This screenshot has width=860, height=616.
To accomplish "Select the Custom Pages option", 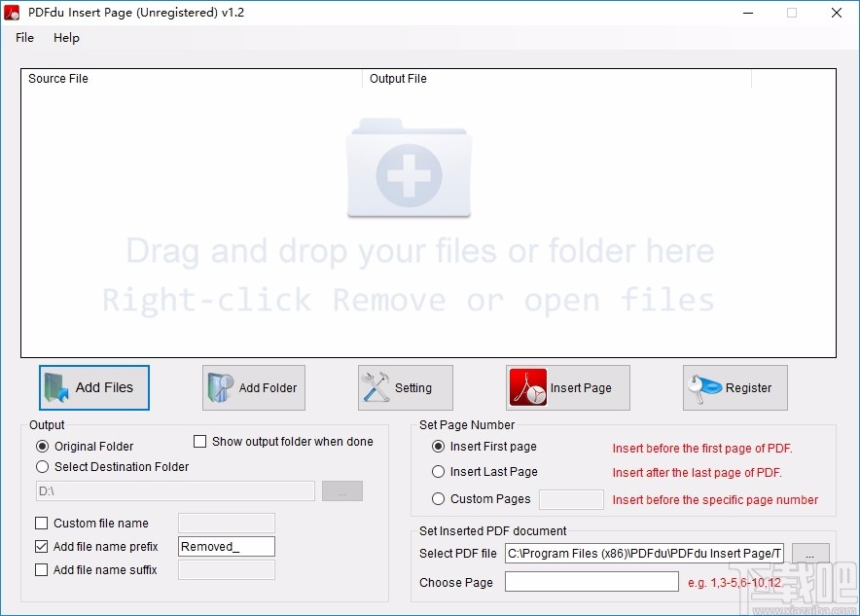I will coord(439,499).
